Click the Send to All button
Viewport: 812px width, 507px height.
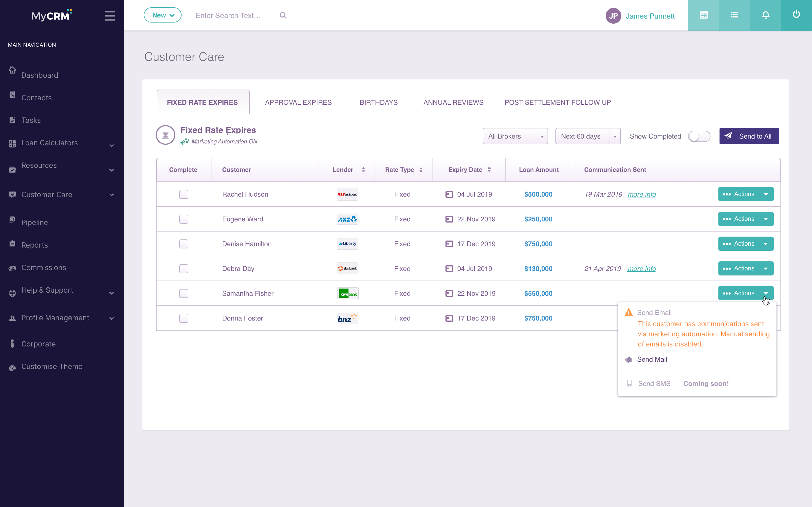[749, 136]
